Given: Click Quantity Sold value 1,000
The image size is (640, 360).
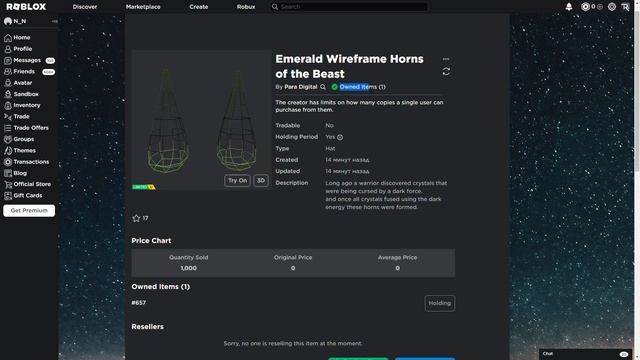Looking at the screenshot, I should 189,268.
